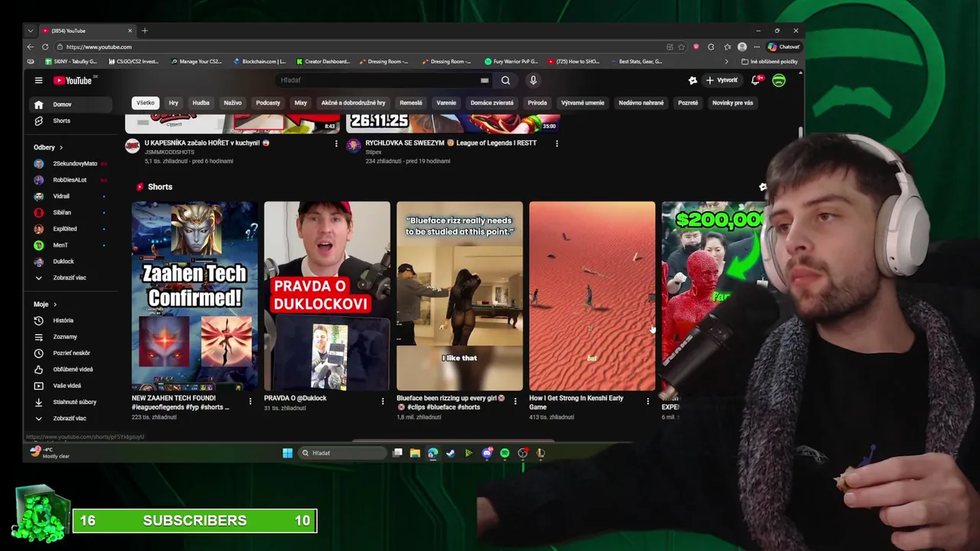This screenshot has width=980, height=551.
Task: Play the red desert Kenshi short thumbnail
Action: [x=592, y=296]
